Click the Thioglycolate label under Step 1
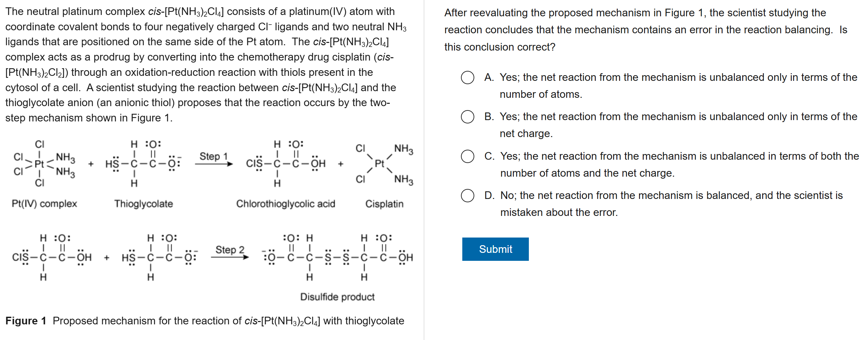The image size is (868, 340). [143, 204]
